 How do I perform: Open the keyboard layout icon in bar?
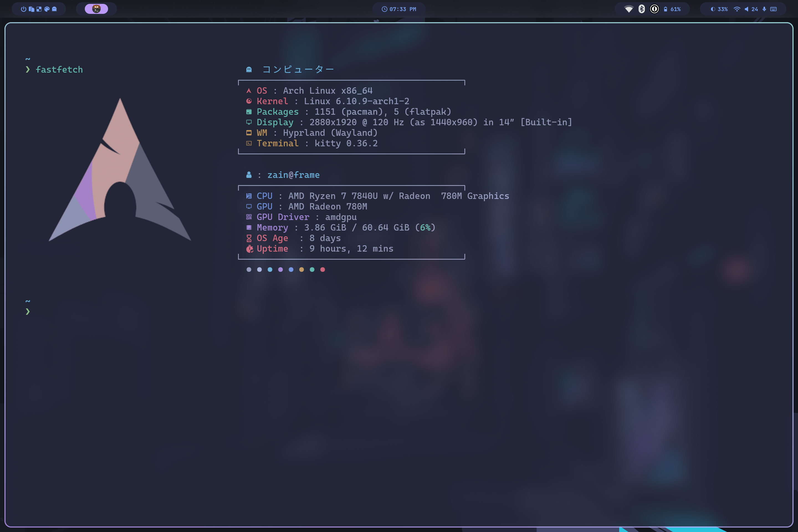773,9
